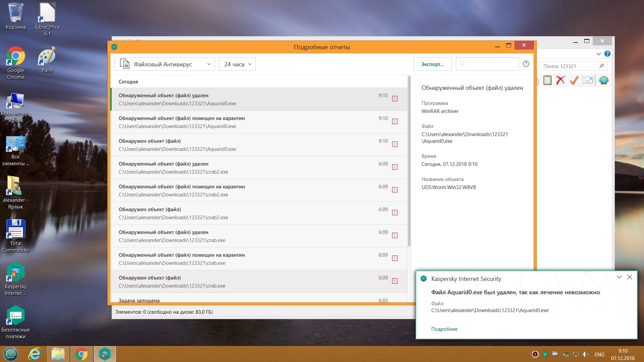Click the help icon in the reports toolbar
The image size is (644, 362).
[526, 64]
